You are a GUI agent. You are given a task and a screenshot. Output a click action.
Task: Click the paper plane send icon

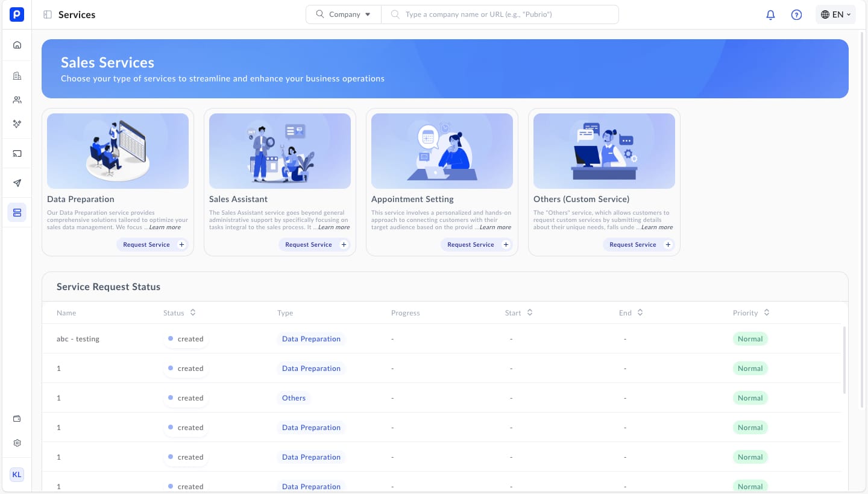click(17, 183)
